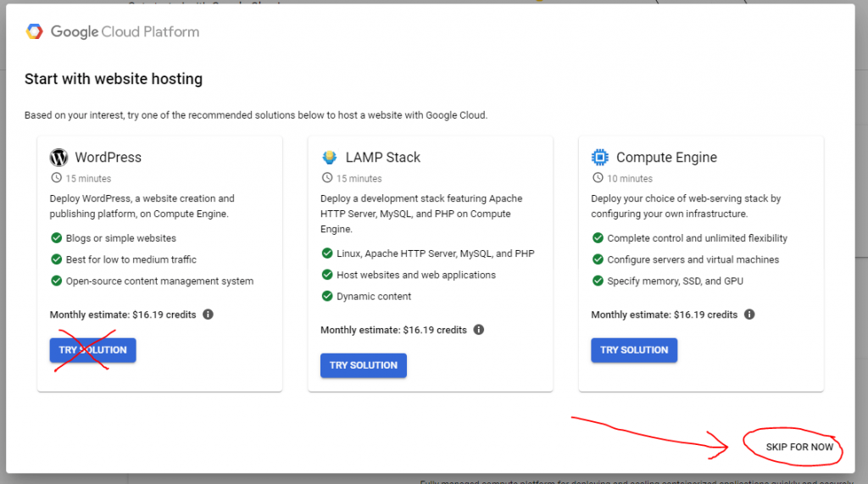Click the '10 minutes' duration text

pos(630,178)
